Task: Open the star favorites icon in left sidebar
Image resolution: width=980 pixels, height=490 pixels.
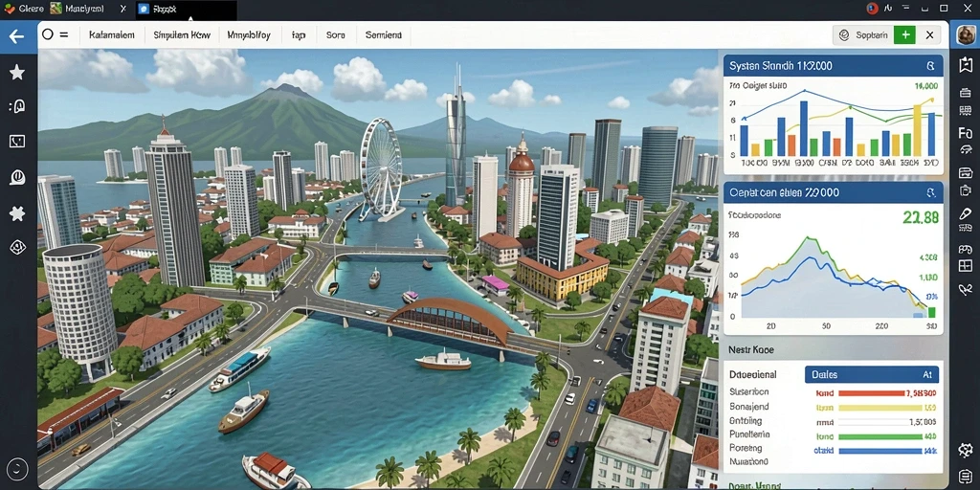Action: [x=17, y=72]
